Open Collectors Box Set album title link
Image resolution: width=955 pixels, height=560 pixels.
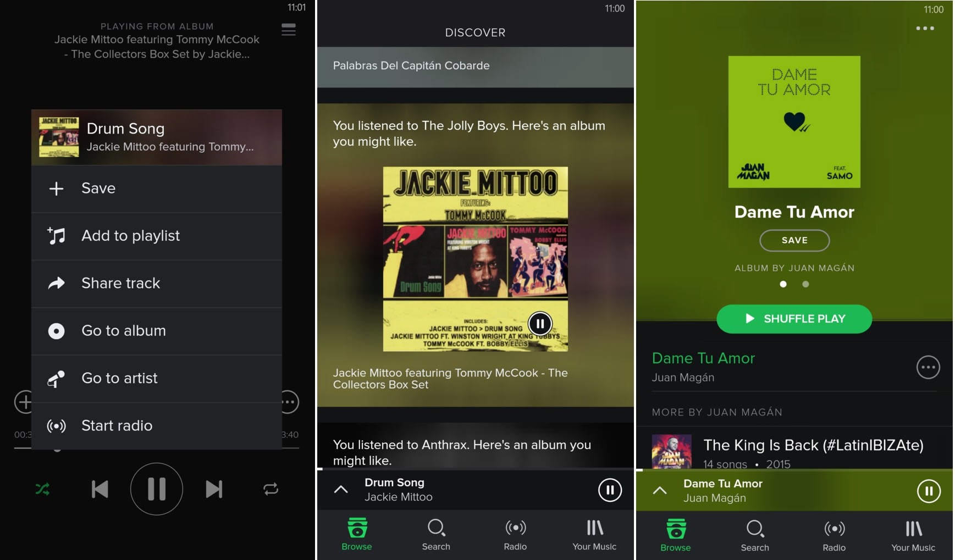click(450, 379)
